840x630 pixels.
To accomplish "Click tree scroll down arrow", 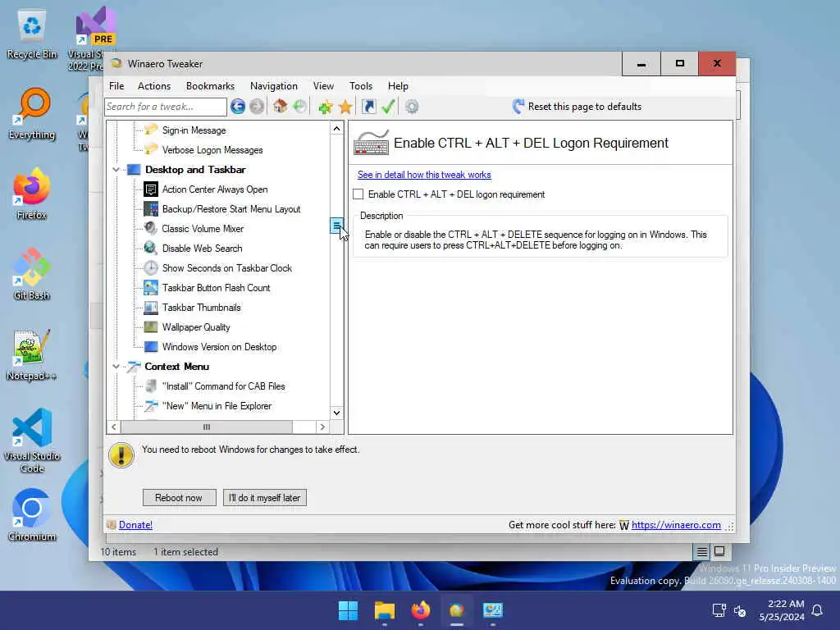I will point(336,413).
